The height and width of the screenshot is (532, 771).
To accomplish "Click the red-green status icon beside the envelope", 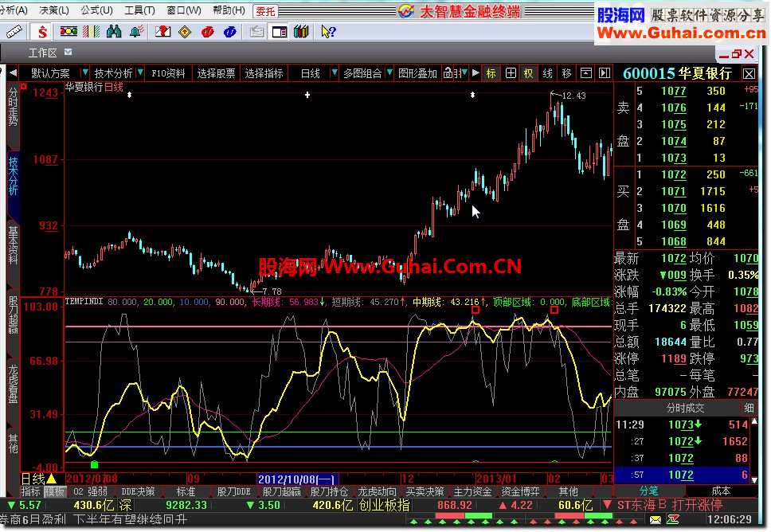I will [x=673, y=519].
